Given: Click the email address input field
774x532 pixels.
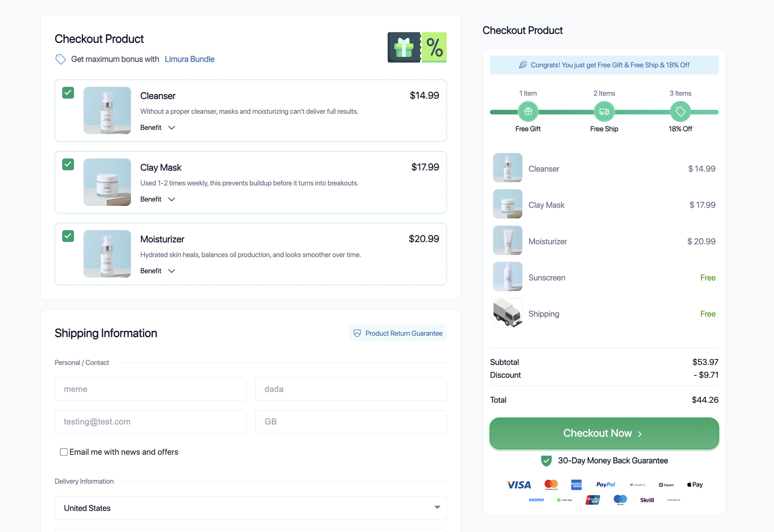Looking at the screenshot, I should [x=150, y=422].
